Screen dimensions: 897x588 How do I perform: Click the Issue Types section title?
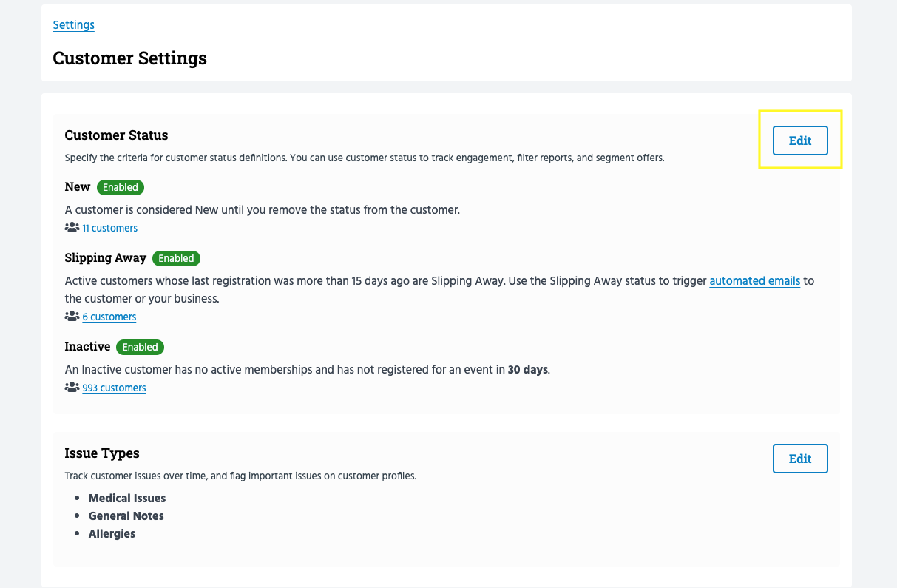point(102,453)
